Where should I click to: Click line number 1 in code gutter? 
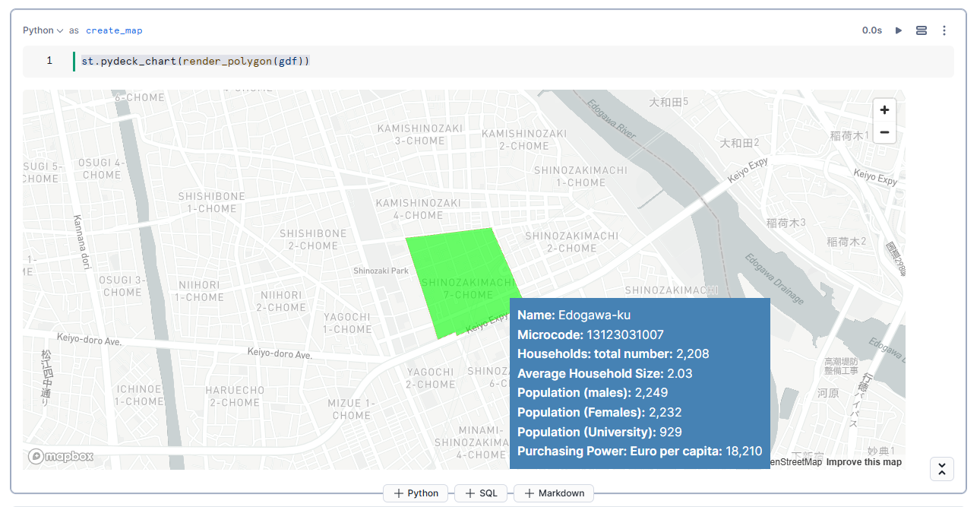click(49, 61)
